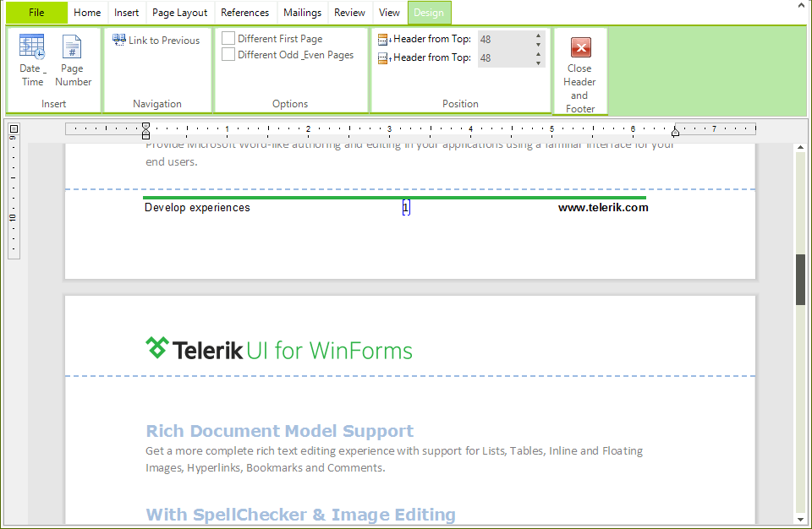Select the Design tab
This screenshot has width=812, height=529.
[429, 13]
